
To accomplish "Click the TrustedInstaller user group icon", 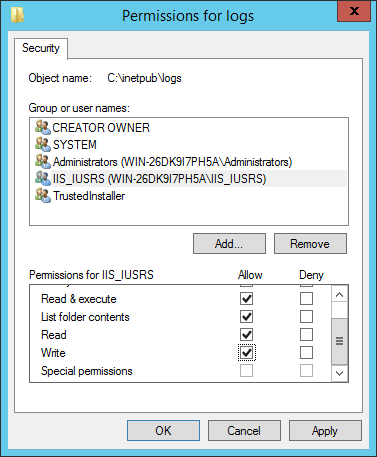I will click(43, 195).
